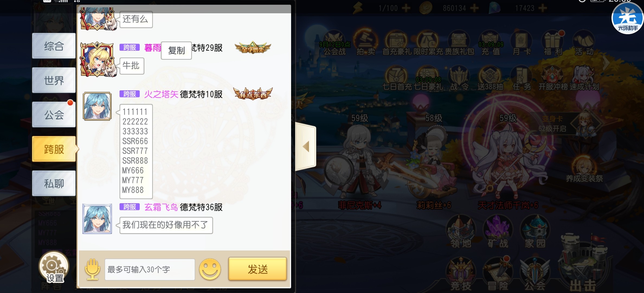Open the 矿战 crystal icon
Viewport: 644px width, 293px height.
tap(498, 232)
